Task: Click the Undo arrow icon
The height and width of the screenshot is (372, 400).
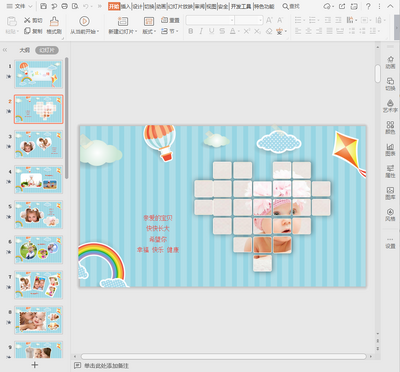Action: pos(86,6)
